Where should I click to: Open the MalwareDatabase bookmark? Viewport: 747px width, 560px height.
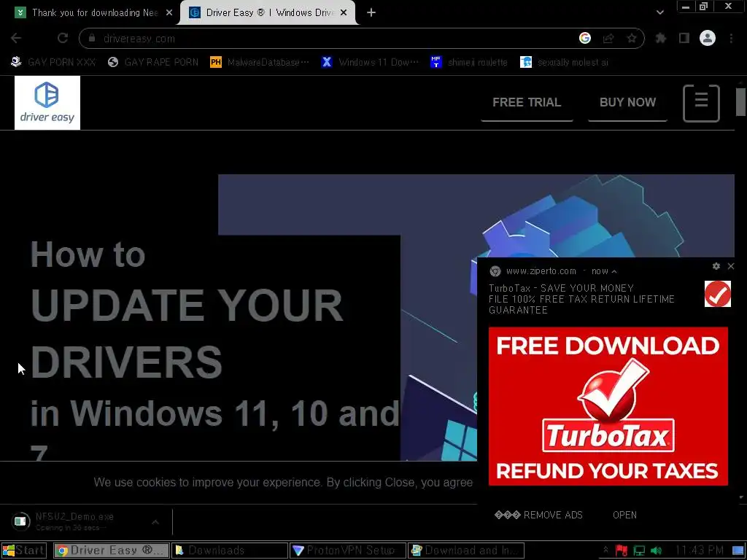(260, 63)
